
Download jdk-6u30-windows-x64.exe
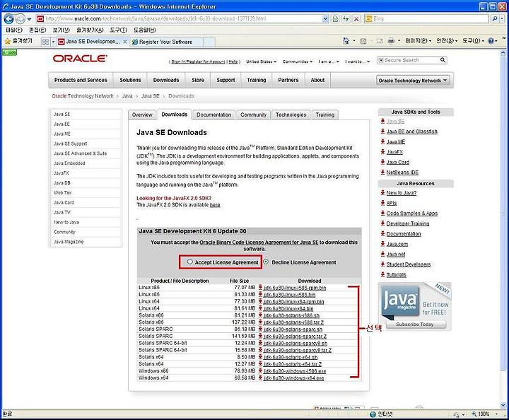point(293,378)
